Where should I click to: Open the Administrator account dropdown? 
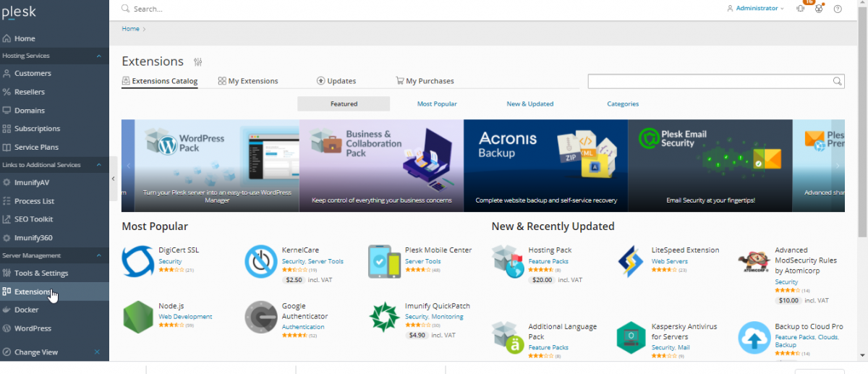click(755, 9)
